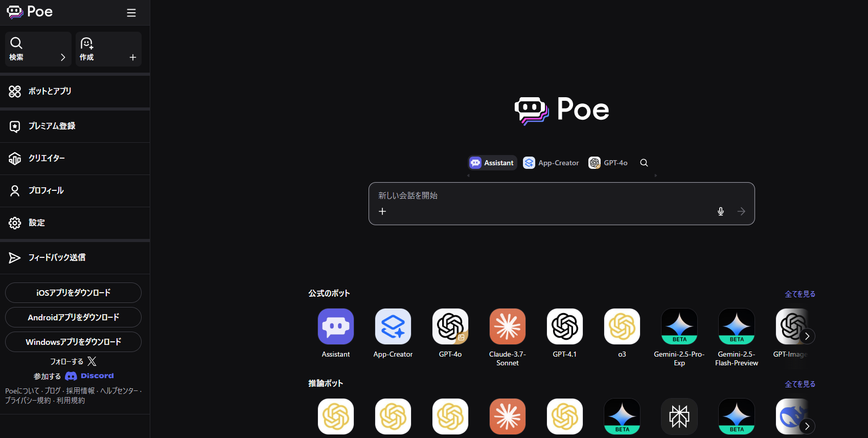The height and width of the screenshot is (438, 868).
Task: Open クリエイター in the sidebar
Action: 75,159
